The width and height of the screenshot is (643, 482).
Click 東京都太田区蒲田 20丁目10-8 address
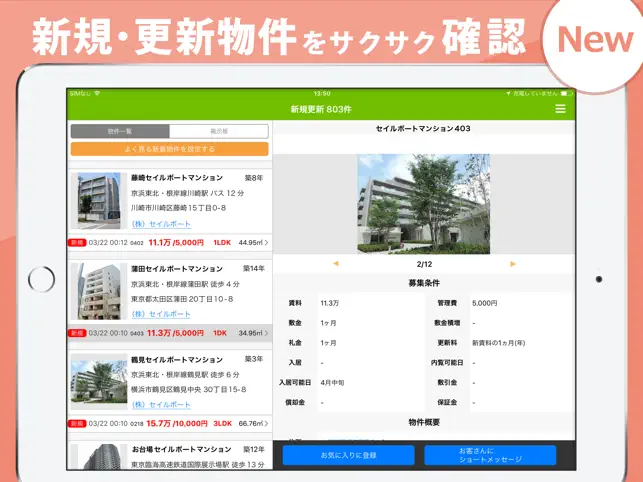(x=182, y=299)
